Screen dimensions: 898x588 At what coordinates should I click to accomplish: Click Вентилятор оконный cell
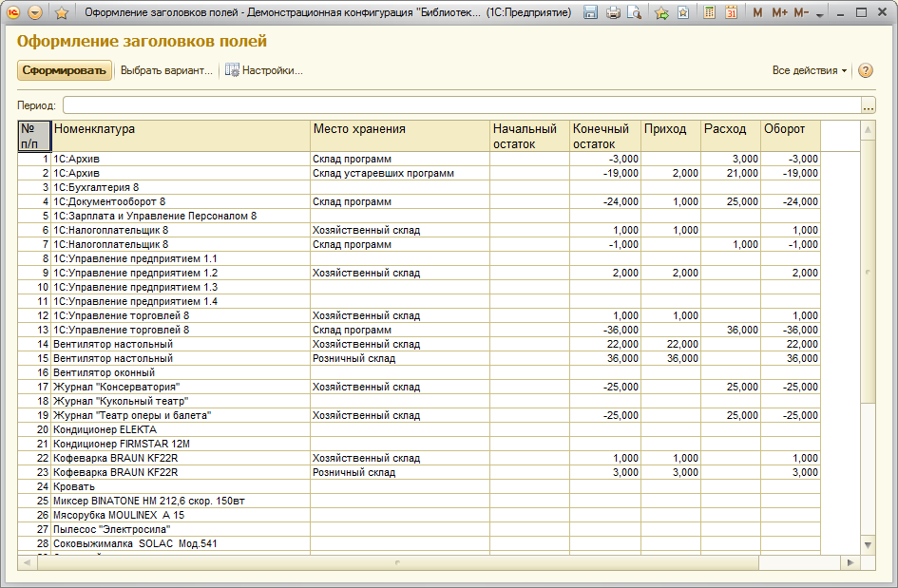point(181,372)
